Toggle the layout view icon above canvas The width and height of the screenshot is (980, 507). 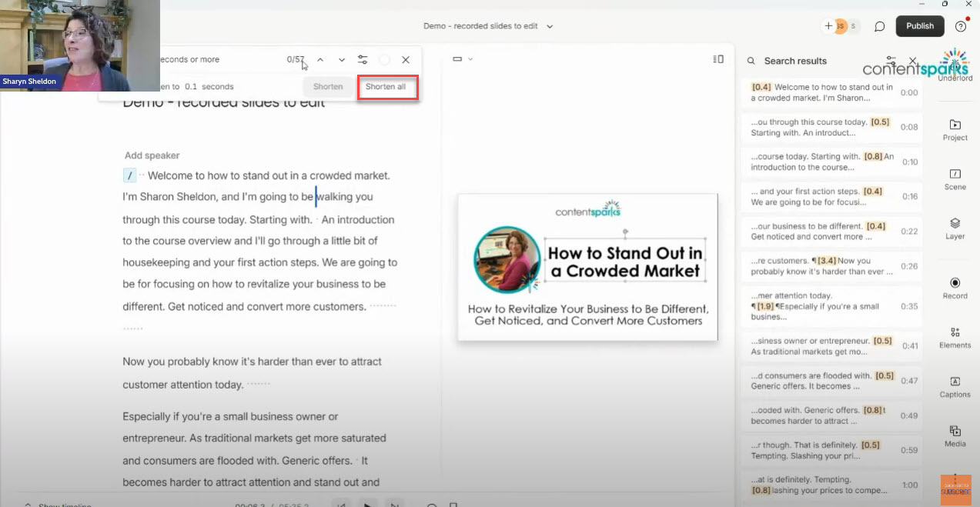coord(718,59)
